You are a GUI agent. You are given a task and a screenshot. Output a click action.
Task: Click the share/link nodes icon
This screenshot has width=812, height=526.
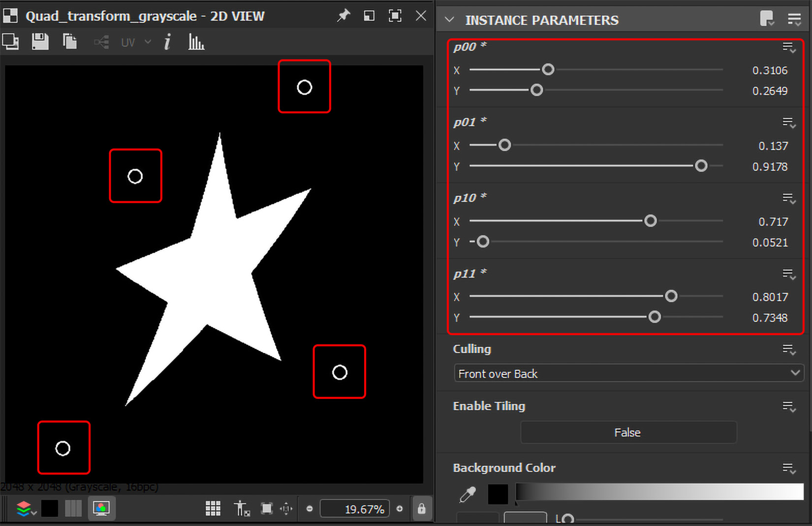(x=101, y=42)
